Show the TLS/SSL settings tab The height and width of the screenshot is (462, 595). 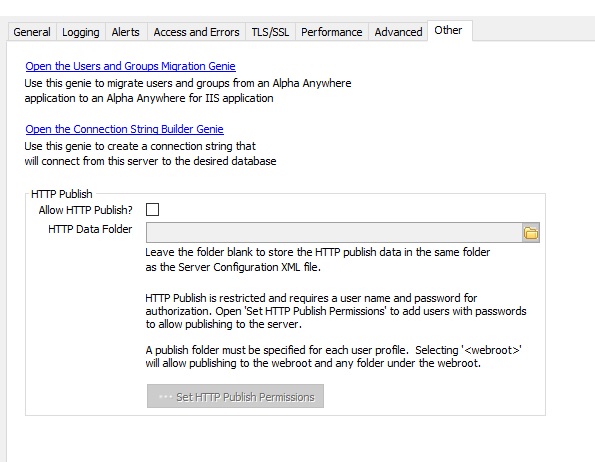pos(270,32)
